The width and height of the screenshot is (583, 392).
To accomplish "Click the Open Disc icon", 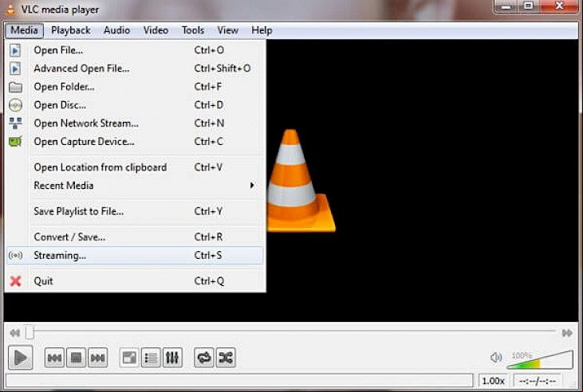I will 15,105.
